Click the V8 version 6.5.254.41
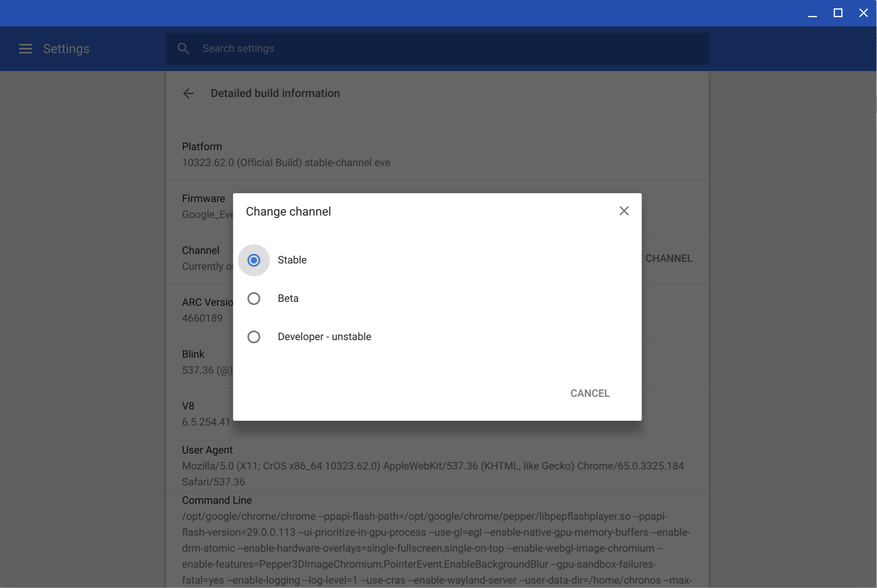 click(206, 422)
